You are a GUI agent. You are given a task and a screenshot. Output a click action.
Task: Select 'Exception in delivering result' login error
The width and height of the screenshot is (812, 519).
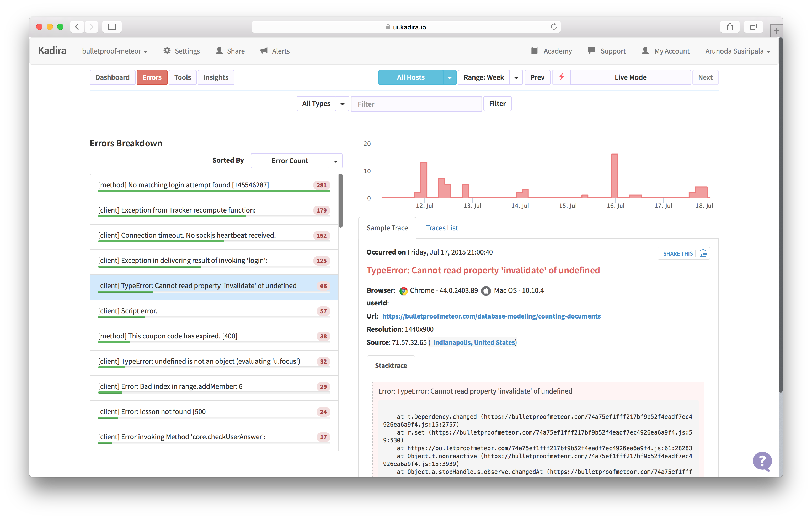(214, 262)
